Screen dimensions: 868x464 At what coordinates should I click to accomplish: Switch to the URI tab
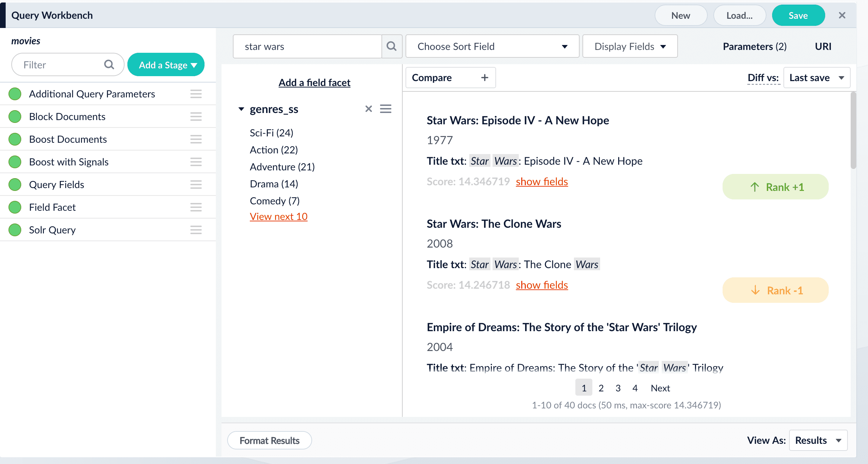823,46
